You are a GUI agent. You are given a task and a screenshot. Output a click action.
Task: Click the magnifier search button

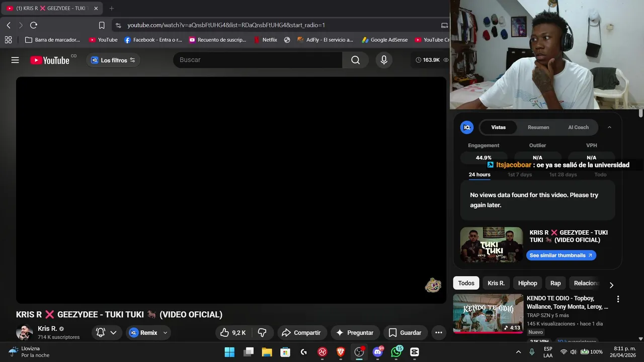click(356, 60)
